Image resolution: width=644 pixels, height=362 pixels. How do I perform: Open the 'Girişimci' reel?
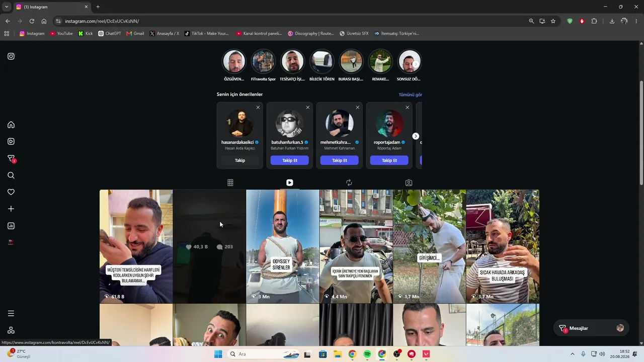(429, 246)
